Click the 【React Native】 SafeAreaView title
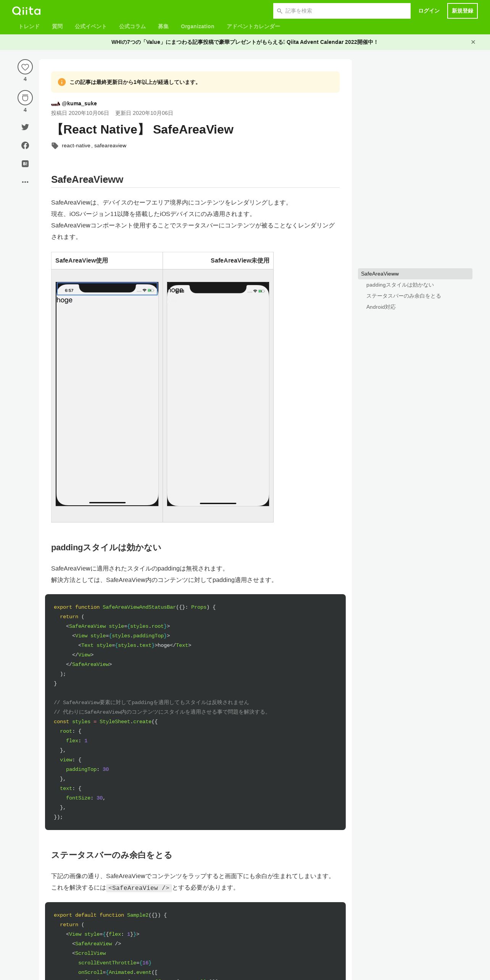The width and height of the screenshot is (490, 980). click(142, 129)
